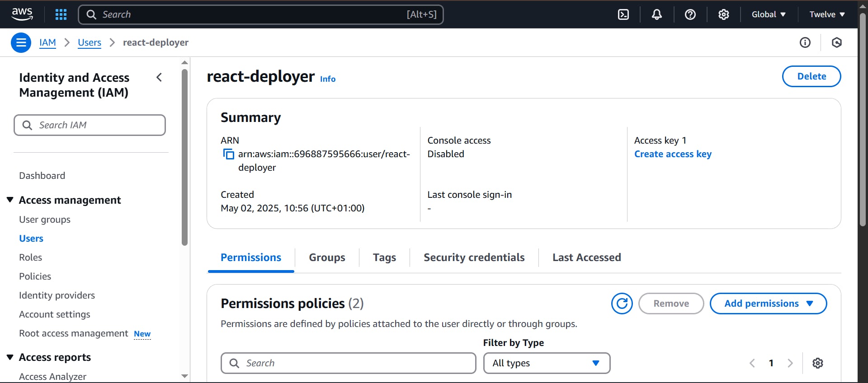Open Account settings in the sidebar
The image size is (868, 383).
pos(55,314)
